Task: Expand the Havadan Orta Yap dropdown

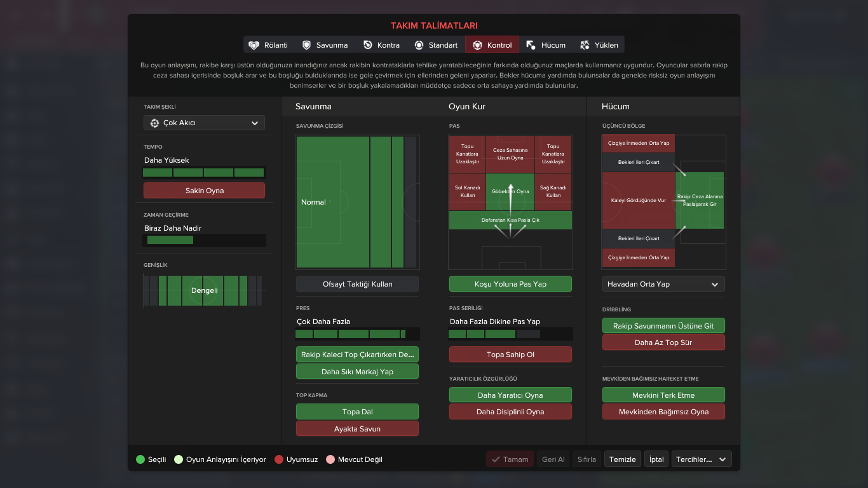Action: pos(663,284)
